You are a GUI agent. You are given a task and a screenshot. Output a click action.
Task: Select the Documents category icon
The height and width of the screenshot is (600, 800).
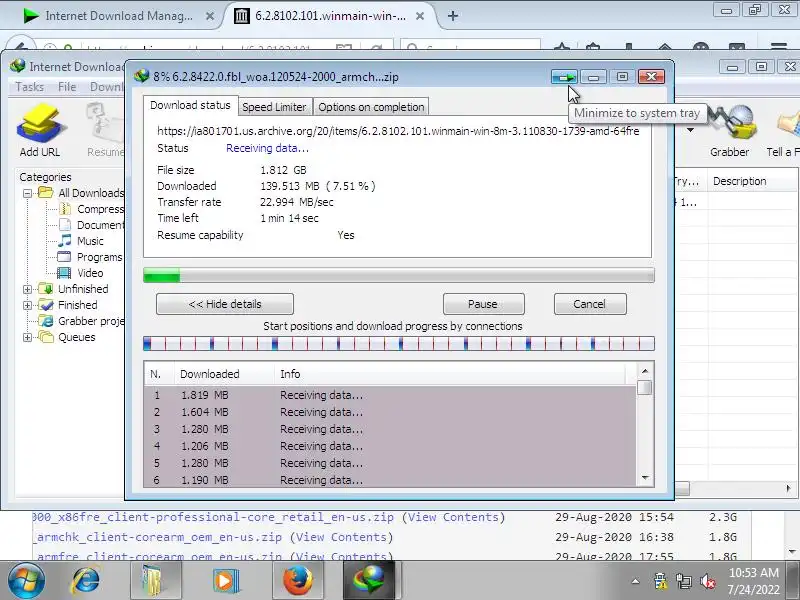tap(65, 224)
